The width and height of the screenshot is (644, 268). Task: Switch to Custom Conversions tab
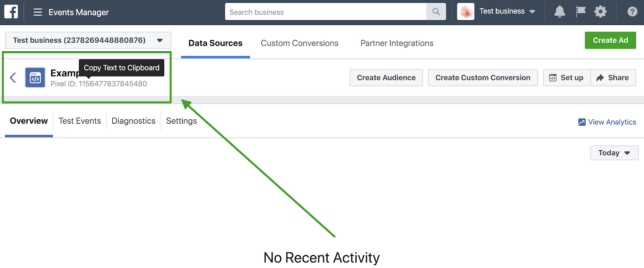(299, 43)
